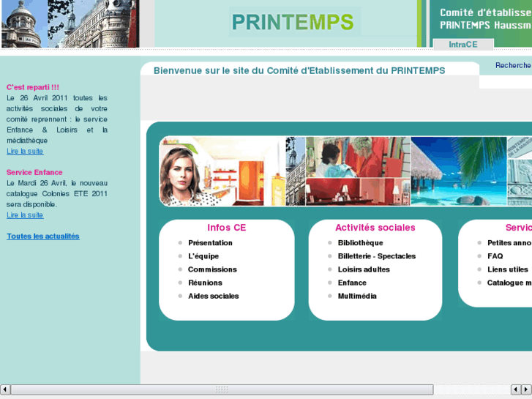Click the Printemps building photo in header
This screenshot has width=532, height=399.
point(70,23)
